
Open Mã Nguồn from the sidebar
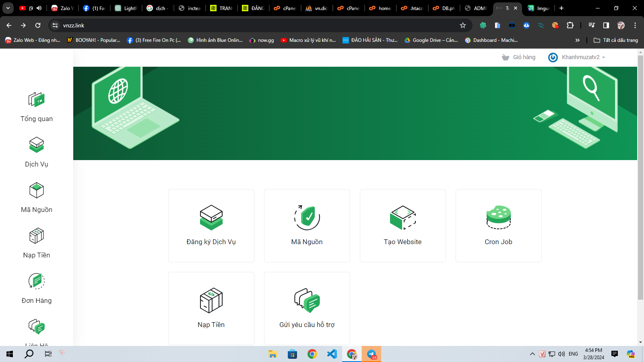pyautogui.click(x=36, y=197)
